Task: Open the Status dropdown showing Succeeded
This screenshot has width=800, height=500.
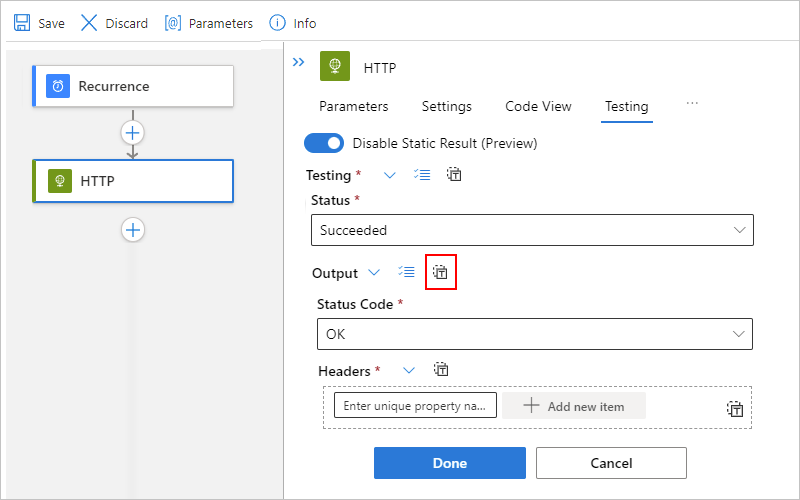Action: point(532,230)
